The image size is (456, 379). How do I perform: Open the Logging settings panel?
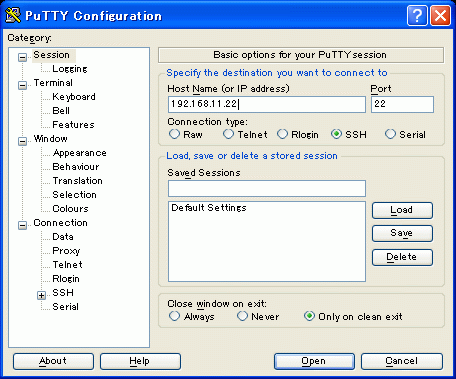click(x=70, y=69)
